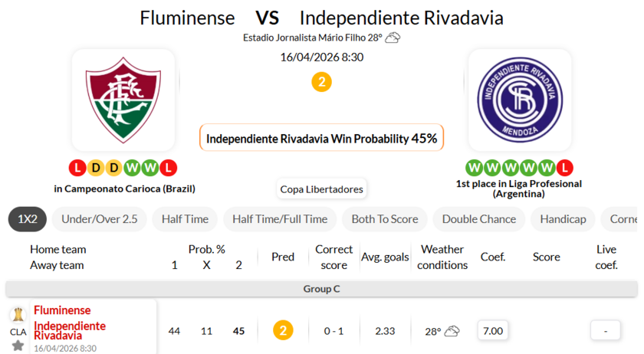The height and width of the screenshot is (354, 644).
Task: Open the Half Time/Full Time tab
Action: point(280,219)
